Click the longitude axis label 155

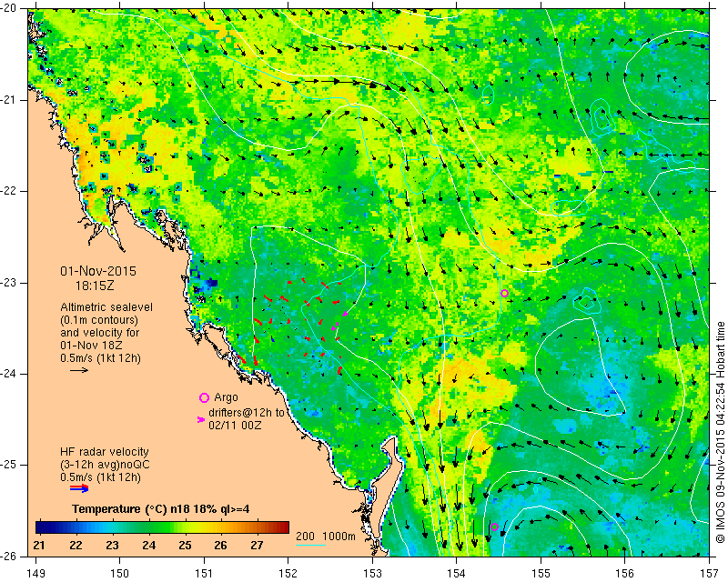point(541,574)
